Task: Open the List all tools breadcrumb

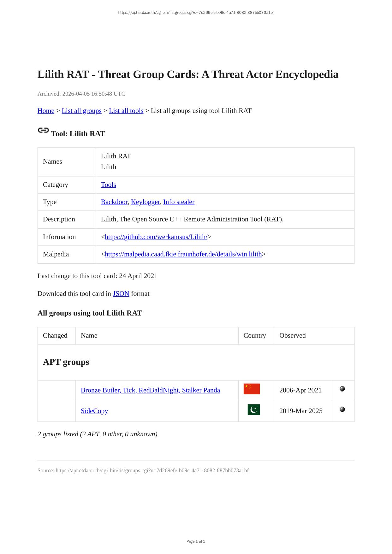Action: pyautogui.click(x=126, y=111)
